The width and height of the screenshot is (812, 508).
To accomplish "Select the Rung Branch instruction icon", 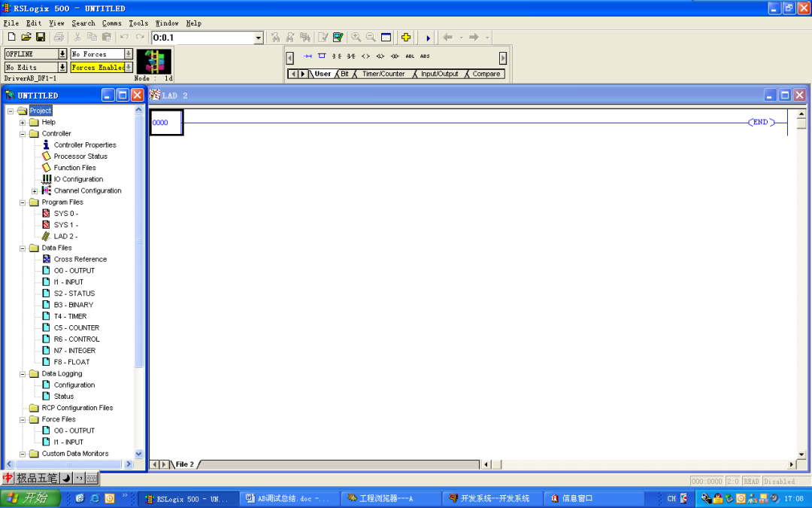I will click(321, 56).
